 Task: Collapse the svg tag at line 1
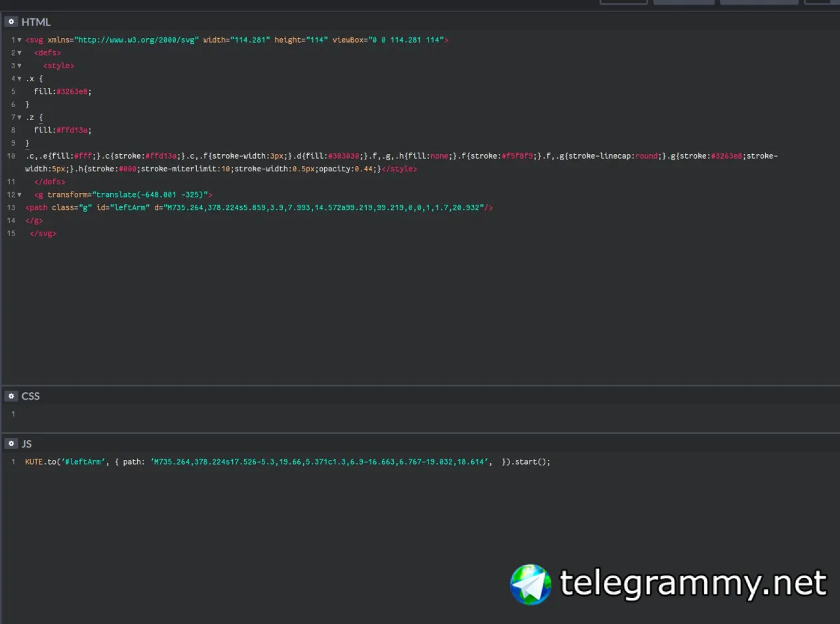pos(19,40)
